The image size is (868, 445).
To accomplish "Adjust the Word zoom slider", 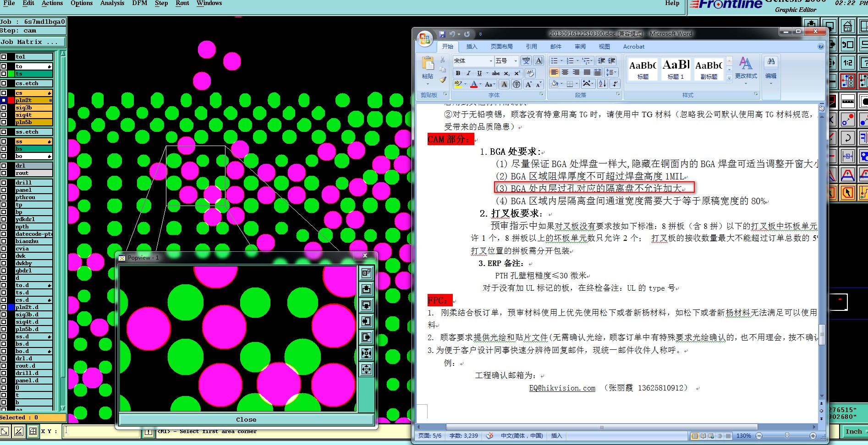I will click(787, 436).
